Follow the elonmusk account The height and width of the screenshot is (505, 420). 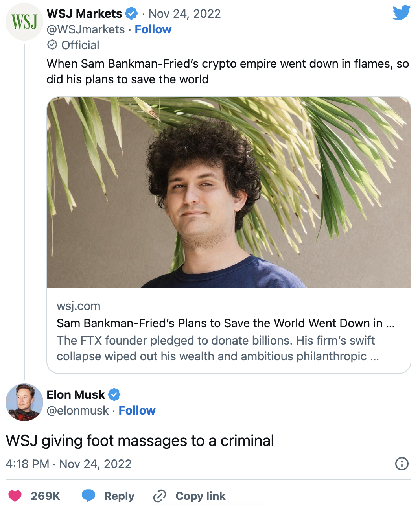coord(137,411)
